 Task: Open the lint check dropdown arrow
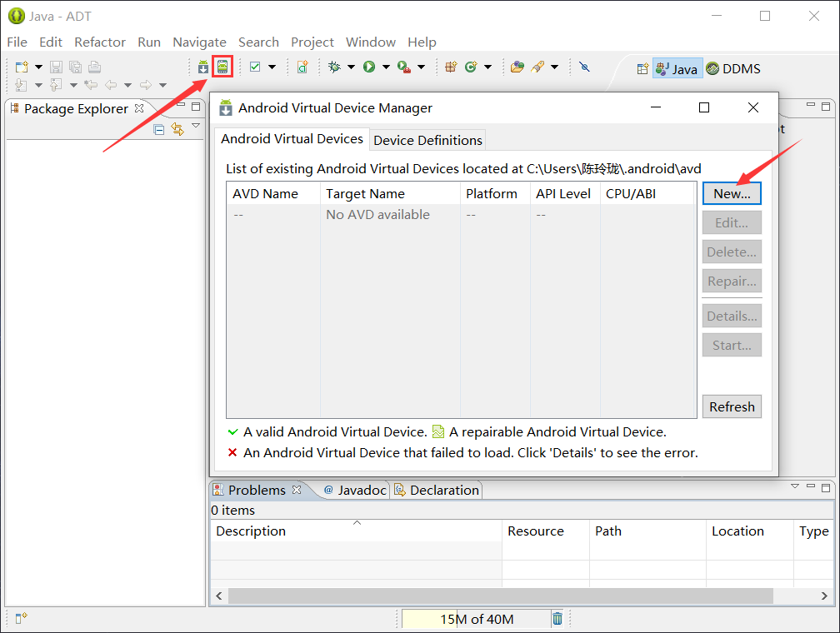click(x=272, y=67)
